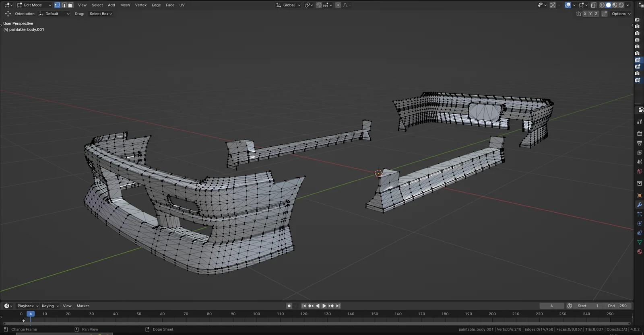This screenshot has height=335, width=644.
Task: Toggle snapping magnet
Action: click(x=319, y=5)
